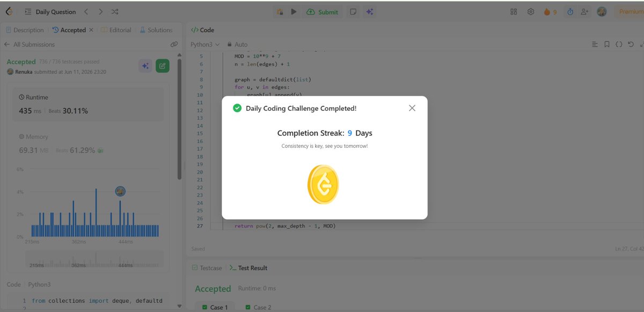The width and height of the screenshot is (644, 312).
Task: Run the code with the play button
Action: 294,12
